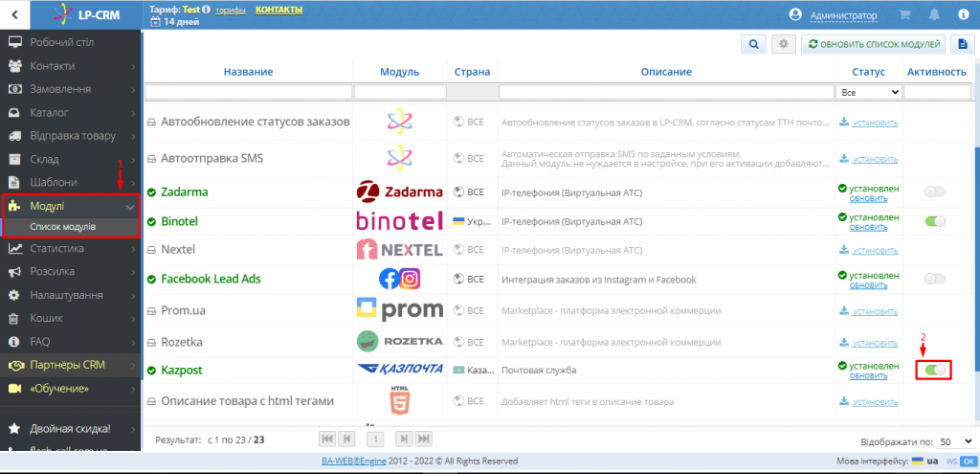Expand the Налаштування menu
The width and height of the screenshot is (980, 474).
point(71,295)
